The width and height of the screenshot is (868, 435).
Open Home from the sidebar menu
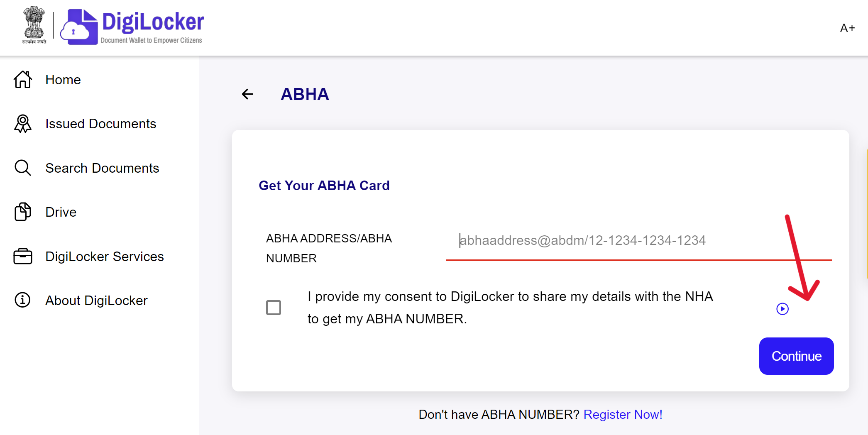point(63,79)
